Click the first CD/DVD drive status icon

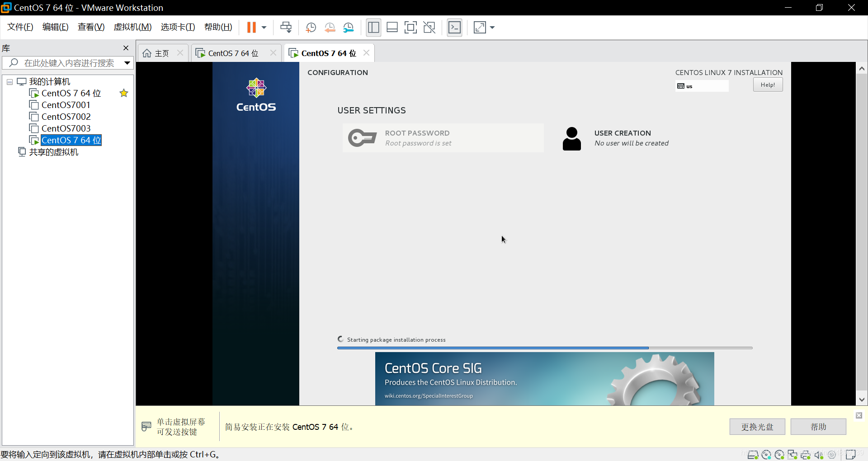pyautogui.click(x=766, y=455)
